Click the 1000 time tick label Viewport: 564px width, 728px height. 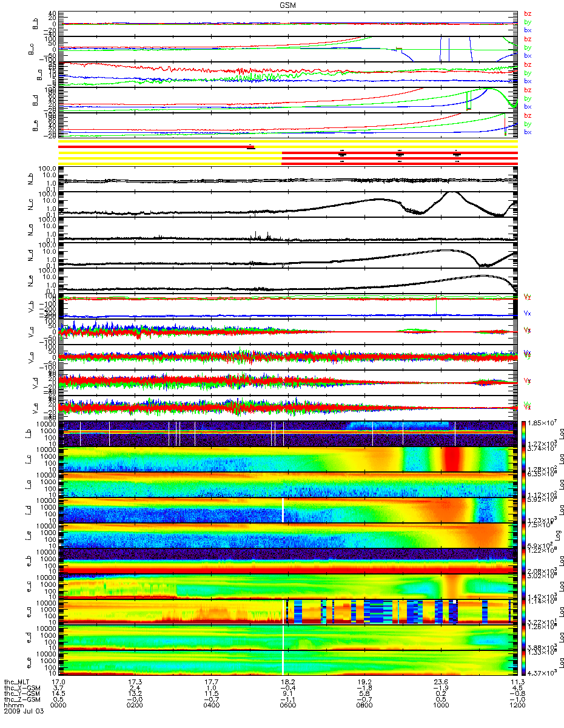coord(440,704)
